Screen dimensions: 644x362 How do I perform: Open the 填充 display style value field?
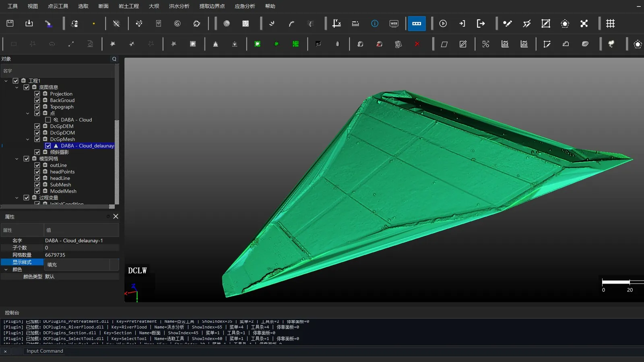click(x=81, y=265)
